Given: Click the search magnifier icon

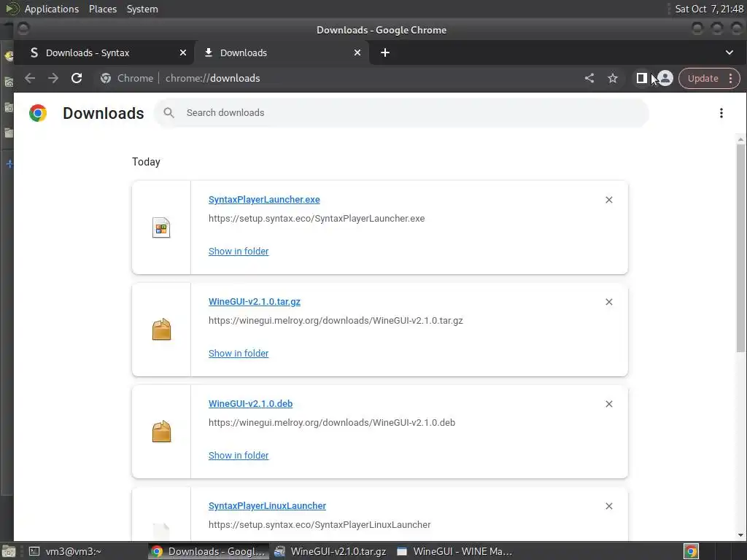Looking at the screenshot, I should 169,113.
